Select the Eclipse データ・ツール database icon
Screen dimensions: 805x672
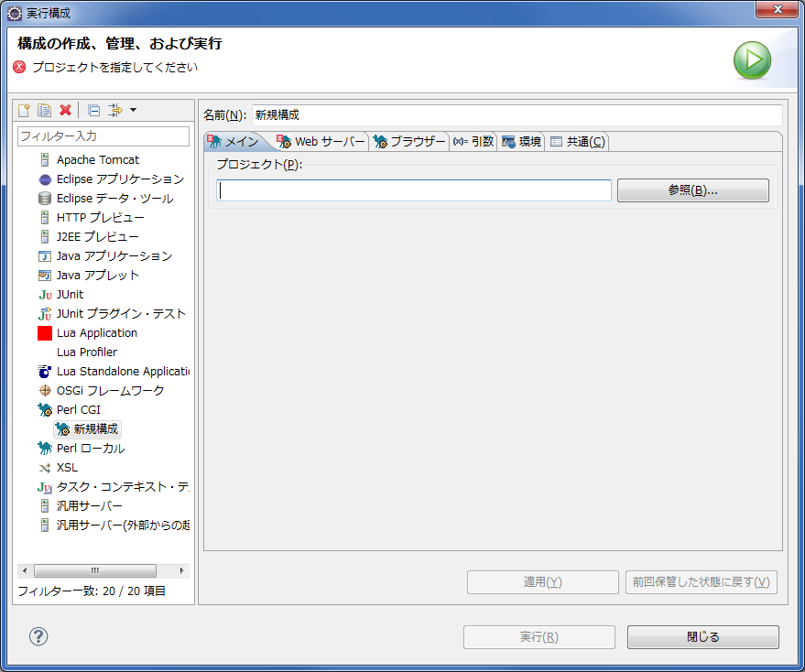(x=45, y=199)
